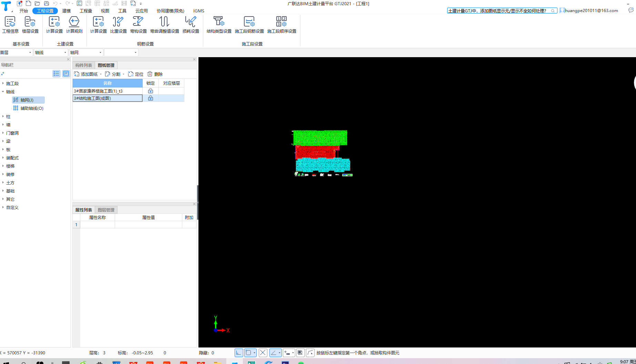Click the polyline pick icon in status bar
This screenshot has width=636, height=364.
(310, 353)
